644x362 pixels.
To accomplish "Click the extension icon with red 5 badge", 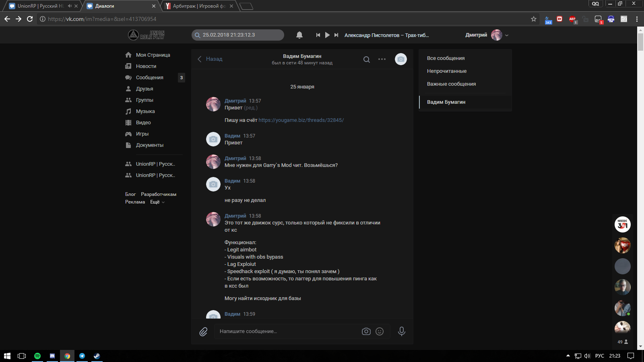I will pos(599,19).
